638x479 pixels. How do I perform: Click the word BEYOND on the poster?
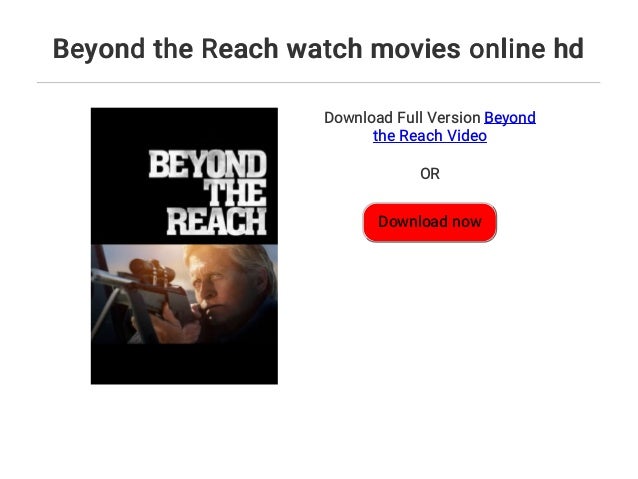(208, 164)
